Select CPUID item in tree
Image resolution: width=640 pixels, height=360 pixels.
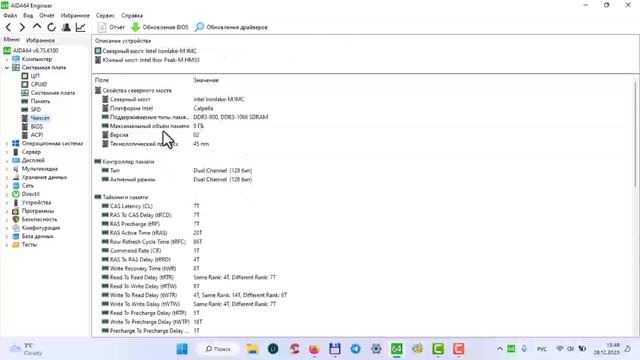tap(39, 84)
